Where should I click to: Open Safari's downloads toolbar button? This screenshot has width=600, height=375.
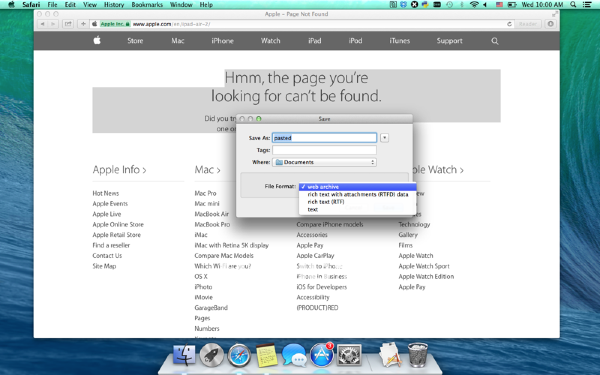click(551, 24)
